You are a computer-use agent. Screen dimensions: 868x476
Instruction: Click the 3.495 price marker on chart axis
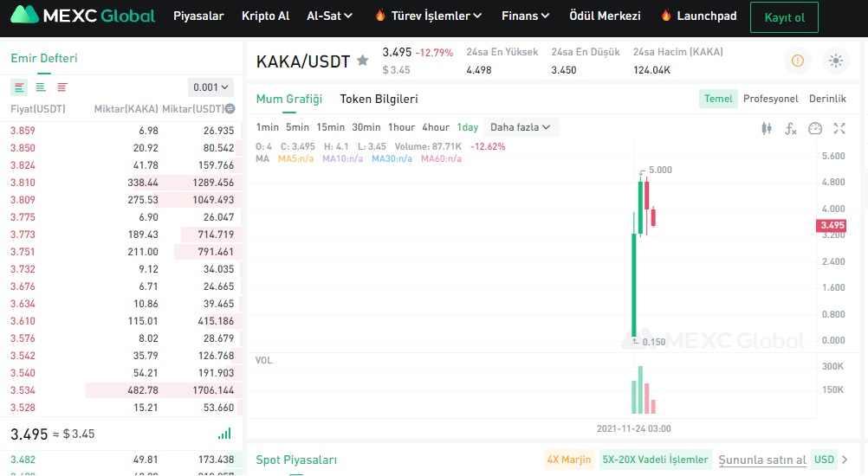tap(832, 225)
